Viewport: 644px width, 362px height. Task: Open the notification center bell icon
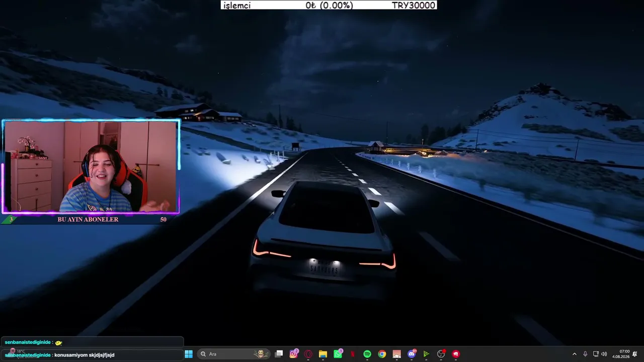pyautogui.click(x=635, y=354)
